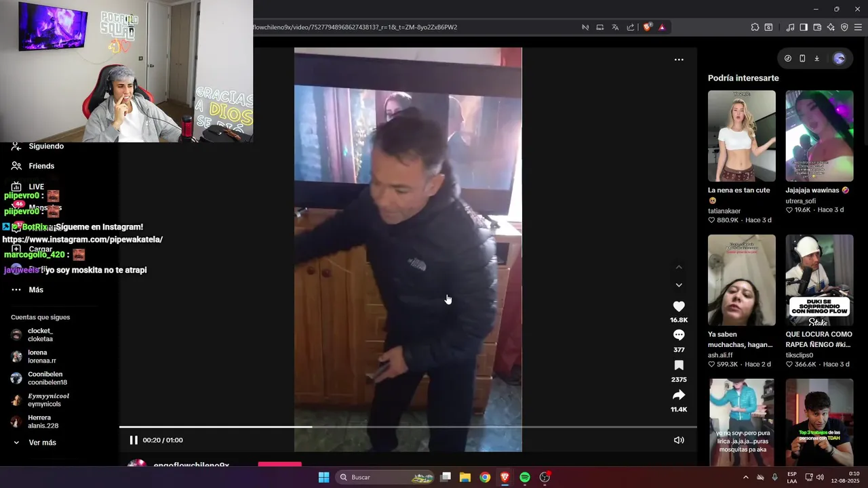Click the get mobile app phone icon
This screenshot has width=868, height=488.
click(802, 58)
